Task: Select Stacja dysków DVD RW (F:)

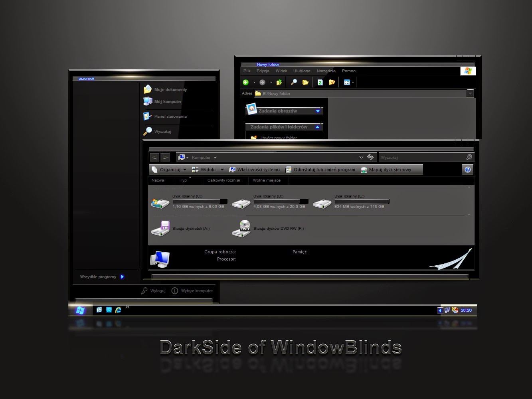Action: 268,229
